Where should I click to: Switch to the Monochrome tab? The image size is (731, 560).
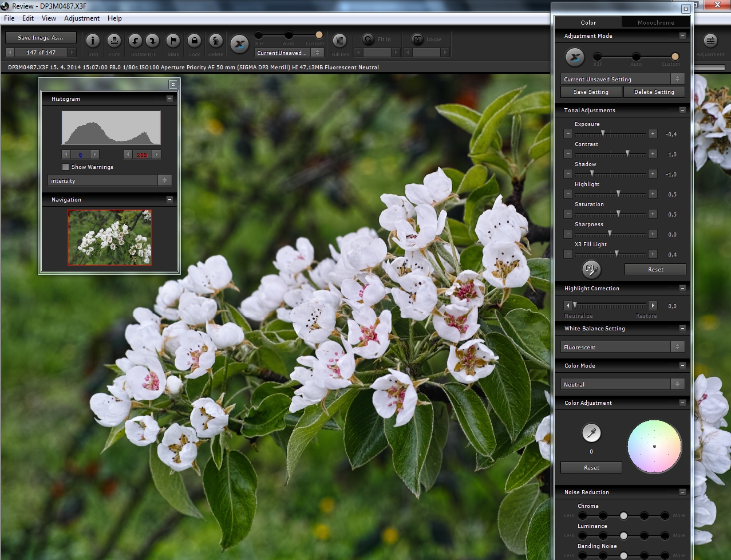(x=655, y=22)
